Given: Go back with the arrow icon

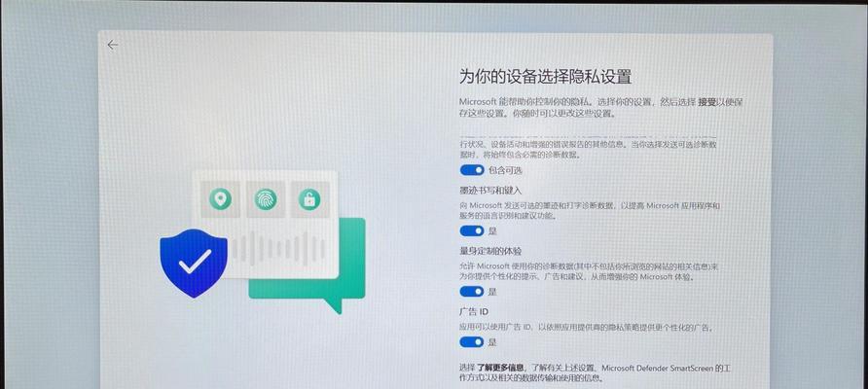Looking at the screenshot, I should click(113, 45).
